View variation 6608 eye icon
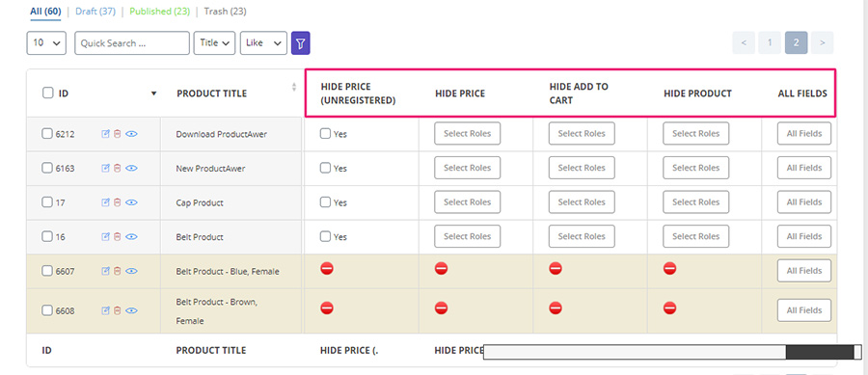 click(131, 310)
